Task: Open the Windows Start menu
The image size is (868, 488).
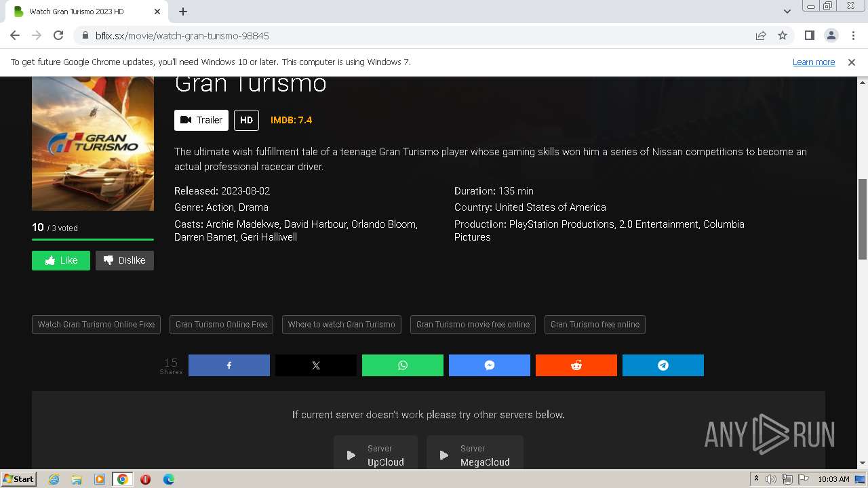Action: click(19, 479)
